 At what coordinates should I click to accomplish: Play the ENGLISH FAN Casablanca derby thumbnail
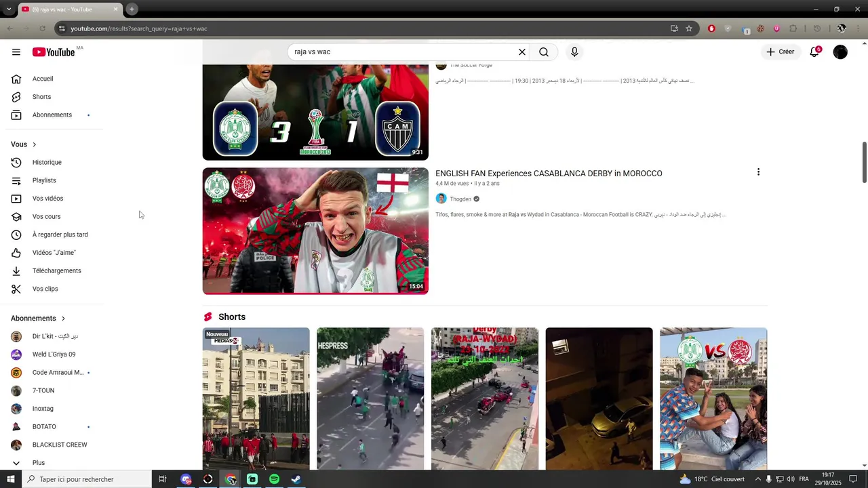tap(315, 231)
